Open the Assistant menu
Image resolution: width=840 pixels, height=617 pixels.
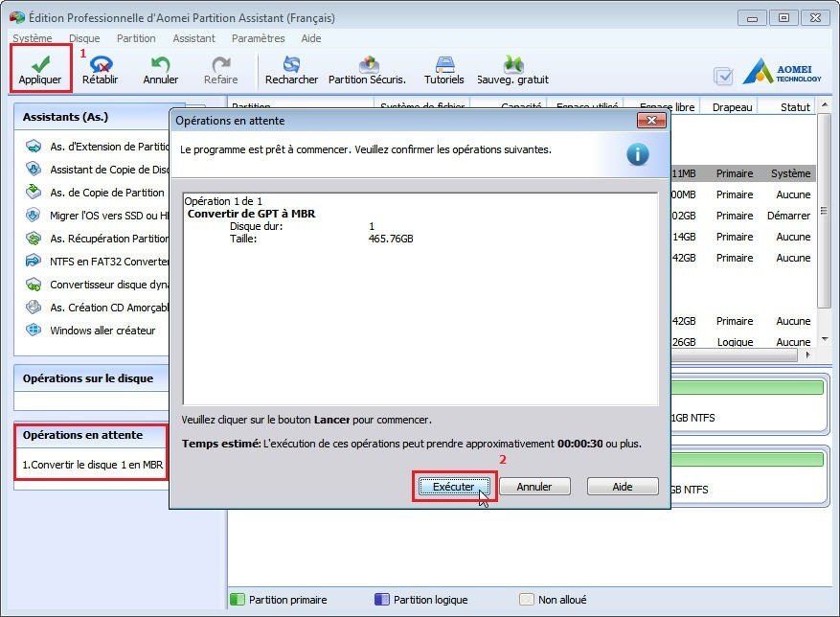(x=193, y=38)
